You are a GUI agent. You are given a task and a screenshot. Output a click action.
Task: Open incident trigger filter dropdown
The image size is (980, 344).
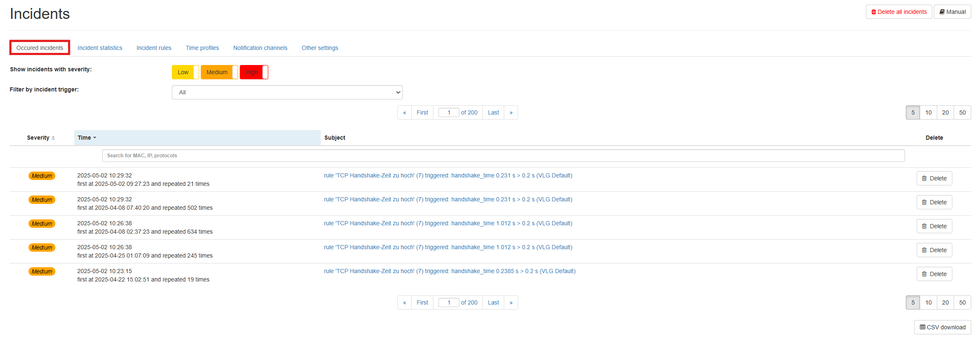[x=287, y=92]
